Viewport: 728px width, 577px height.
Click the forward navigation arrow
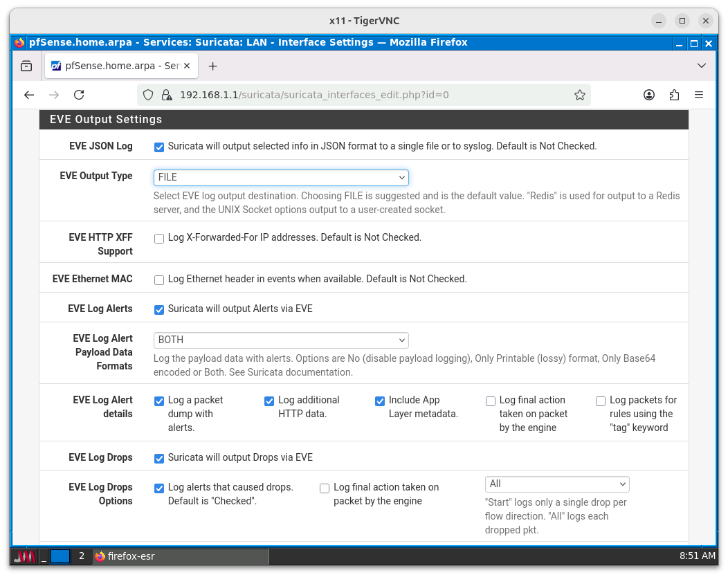[54, 95]
